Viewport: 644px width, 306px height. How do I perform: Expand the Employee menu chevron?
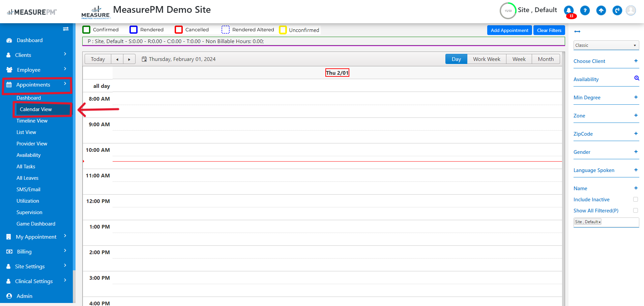65,69
